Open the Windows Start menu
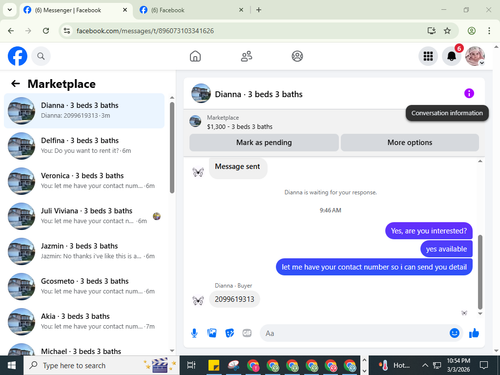 pos(11,365)
